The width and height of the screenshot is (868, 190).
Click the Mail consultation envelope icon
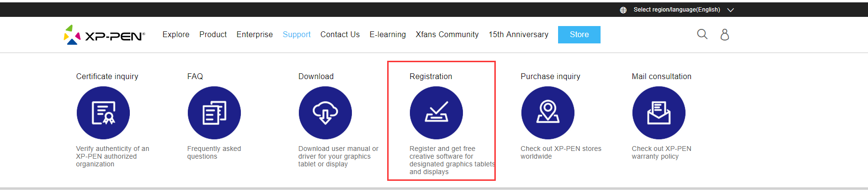click(659, 113)
